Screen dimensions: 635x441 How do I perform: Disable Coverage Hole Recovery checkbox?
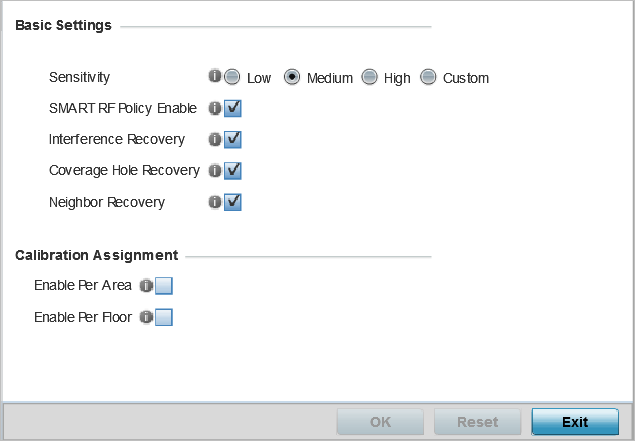point(233,170)
